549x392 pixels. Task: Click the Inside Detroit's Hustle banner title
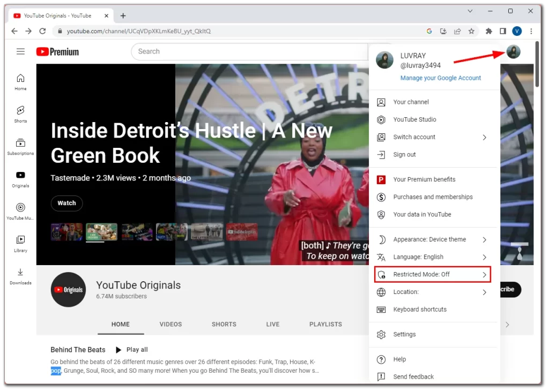click(x=191, y=142)
